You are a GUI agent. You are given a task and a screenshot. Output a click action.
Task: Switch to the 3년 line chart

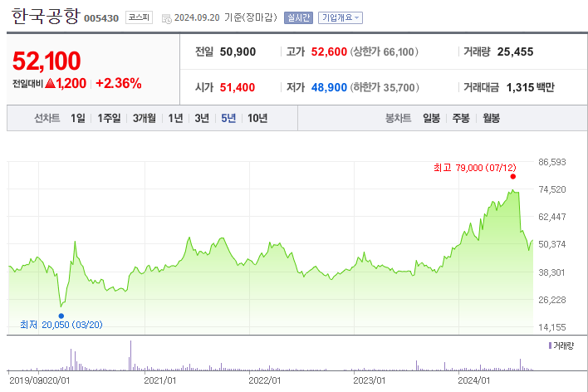click(202, 118)
